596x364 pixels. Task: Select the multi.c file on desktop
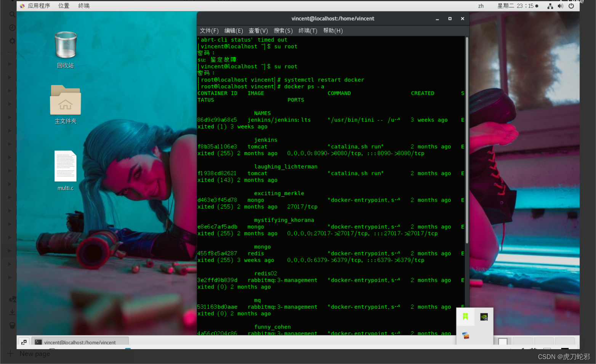pos(66,170)
